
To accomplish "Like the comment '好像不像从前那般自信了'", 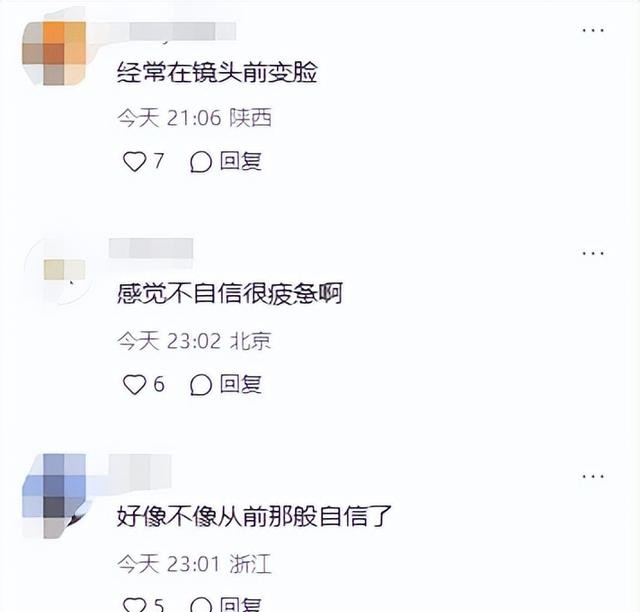I will pos(134,605).
